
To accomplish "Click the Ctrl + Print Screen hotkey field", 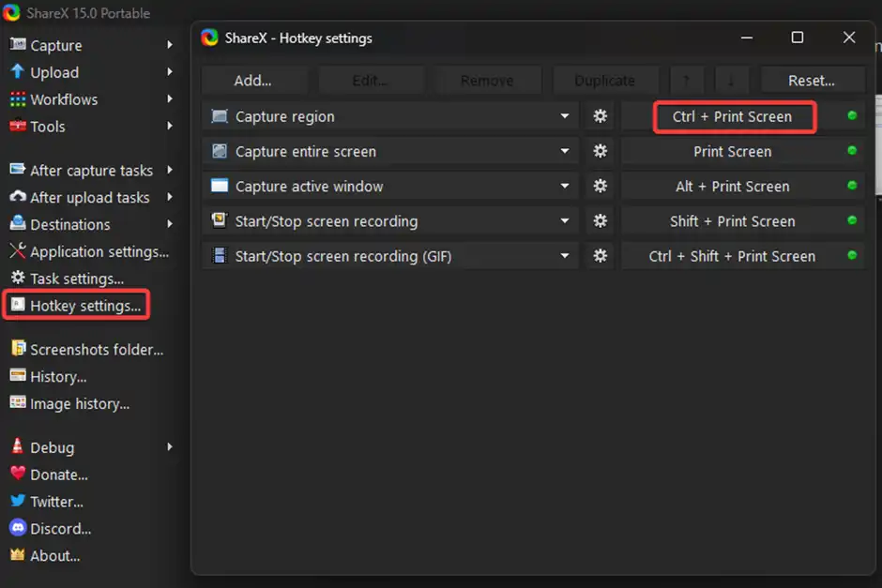I will point(734,116).
